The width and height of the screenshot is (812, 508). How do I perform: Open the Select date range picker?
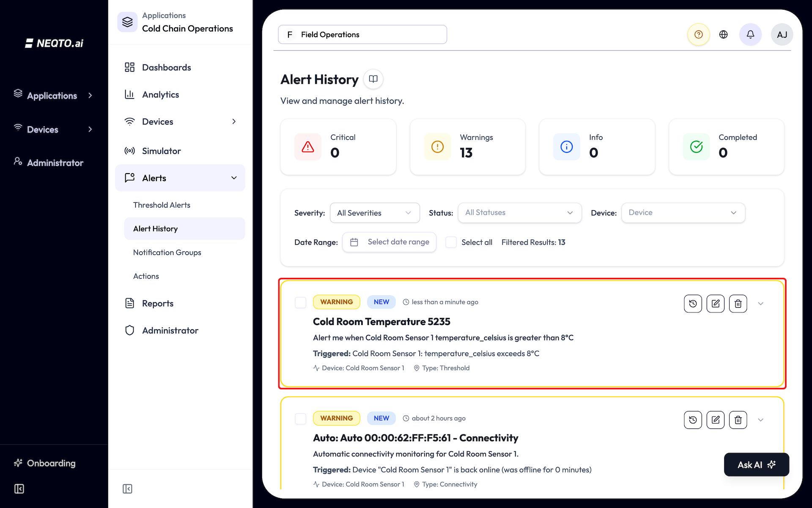click(389, 242)
